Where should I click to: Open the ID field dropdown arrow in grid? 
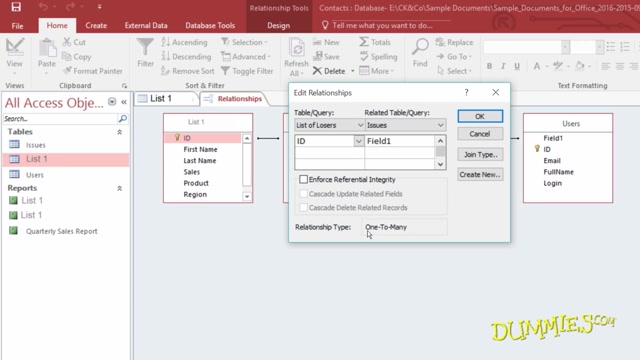358,141
